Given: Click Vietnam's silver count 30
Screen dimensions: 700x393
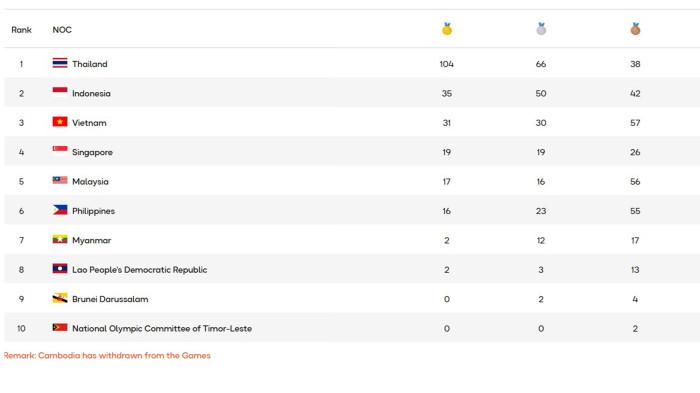Looking at the screenshot, I should [541, 123].
